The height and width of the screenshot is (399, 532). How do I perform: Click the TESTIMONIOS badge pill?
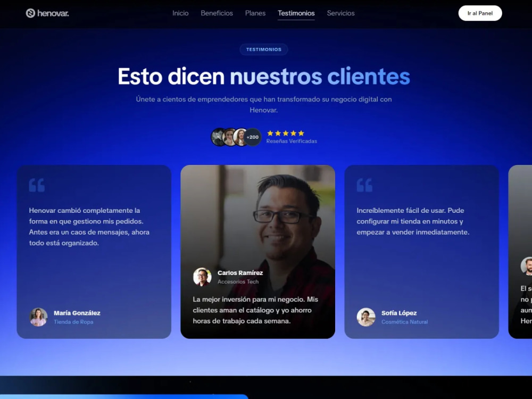264,49
